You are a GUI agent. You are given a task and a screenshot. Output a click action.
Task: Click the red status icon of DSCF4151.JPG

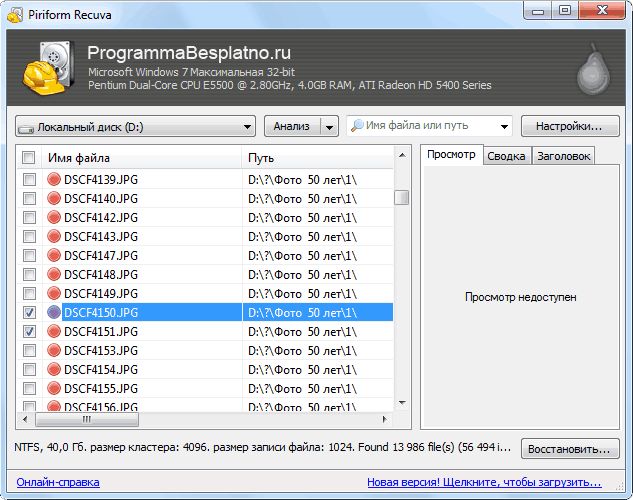click(54, 331)
